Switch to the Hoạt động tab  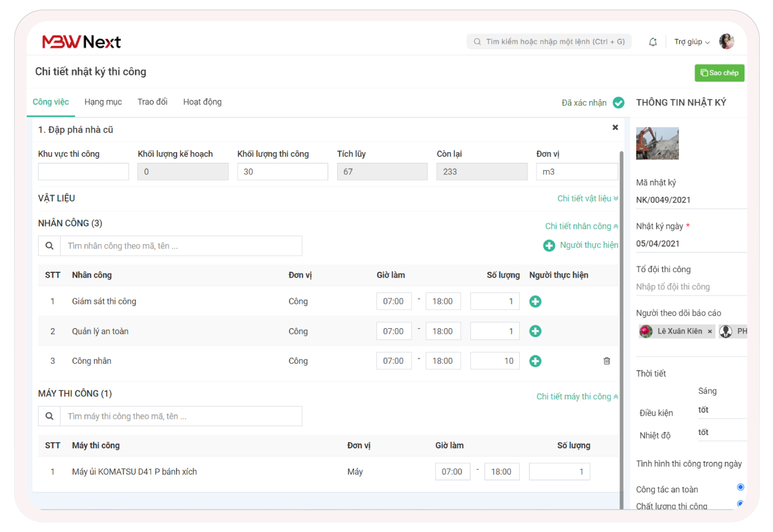[202, 102]
